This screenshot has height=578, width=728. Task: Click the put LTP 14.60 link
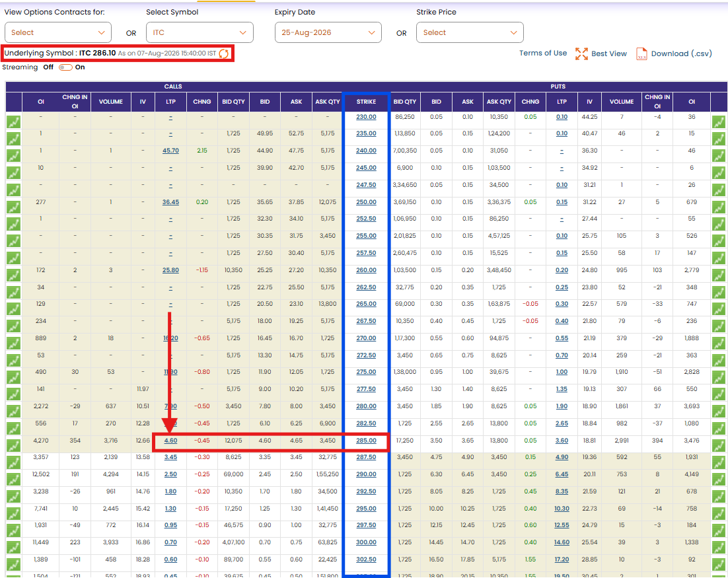[562, 542]
